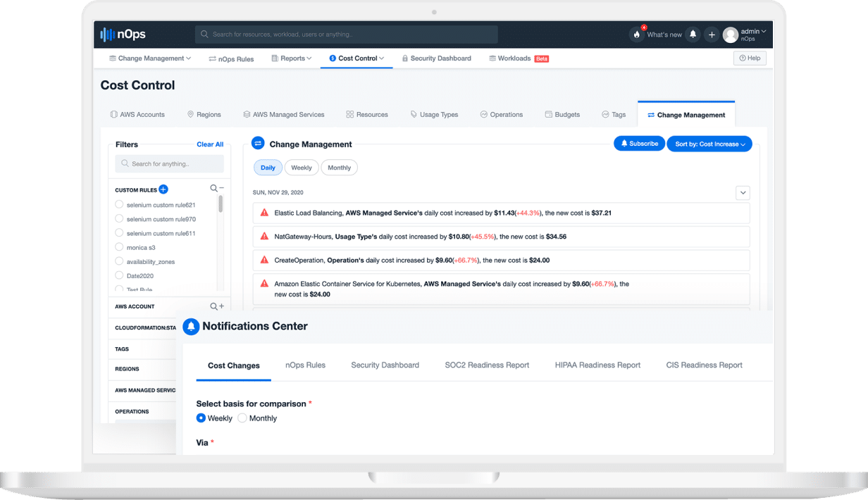The height and width of the screenshot is (500, 868).
Task: Select the selenium custom rule970 filter
Action: click(119, 219)
